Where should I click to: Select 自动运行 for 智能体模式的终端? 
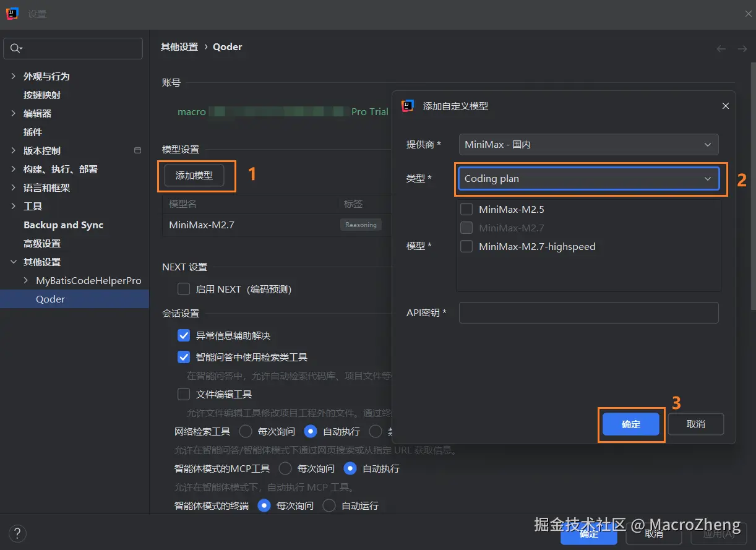click(329, 505)
